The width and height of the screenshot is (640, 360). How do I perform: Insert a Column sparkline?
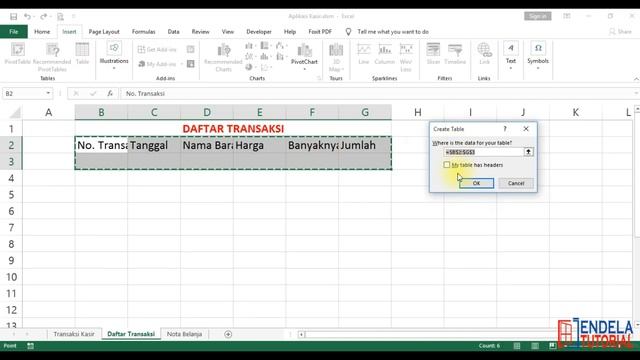(384, 54)
